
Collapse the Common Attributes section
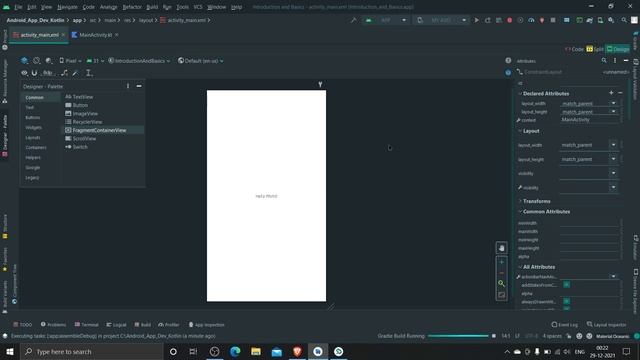coord(520,211)
